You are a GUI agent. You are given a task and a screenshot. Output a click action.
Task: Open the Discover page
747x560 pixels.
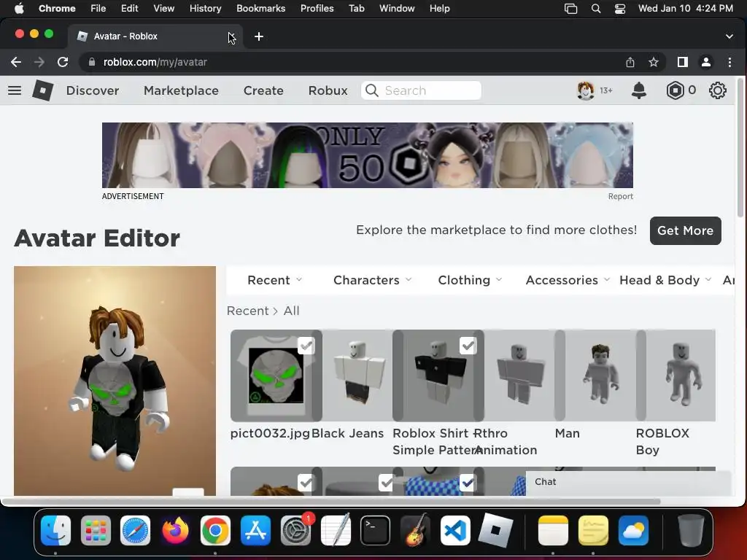tap(93, 90)
